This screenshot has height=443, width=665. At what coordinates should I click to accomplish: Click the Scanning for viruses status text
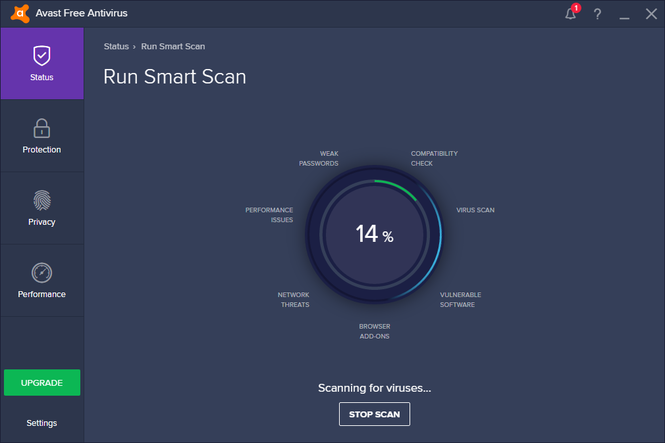(x=374, y=388)
